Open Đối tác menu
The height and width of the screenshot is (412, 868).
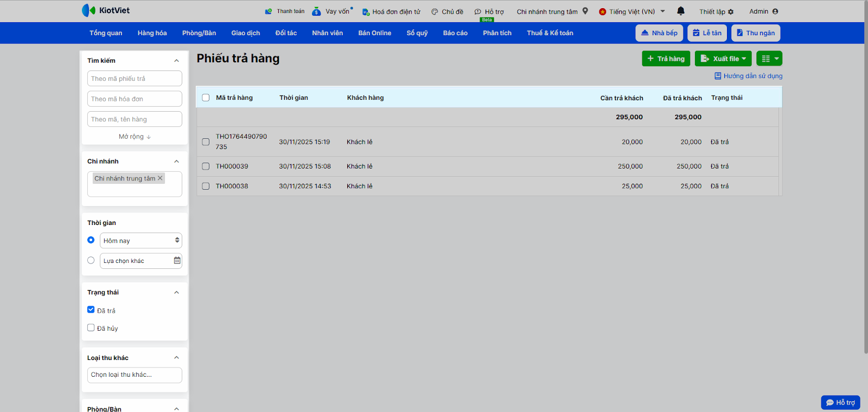point(286,33)
